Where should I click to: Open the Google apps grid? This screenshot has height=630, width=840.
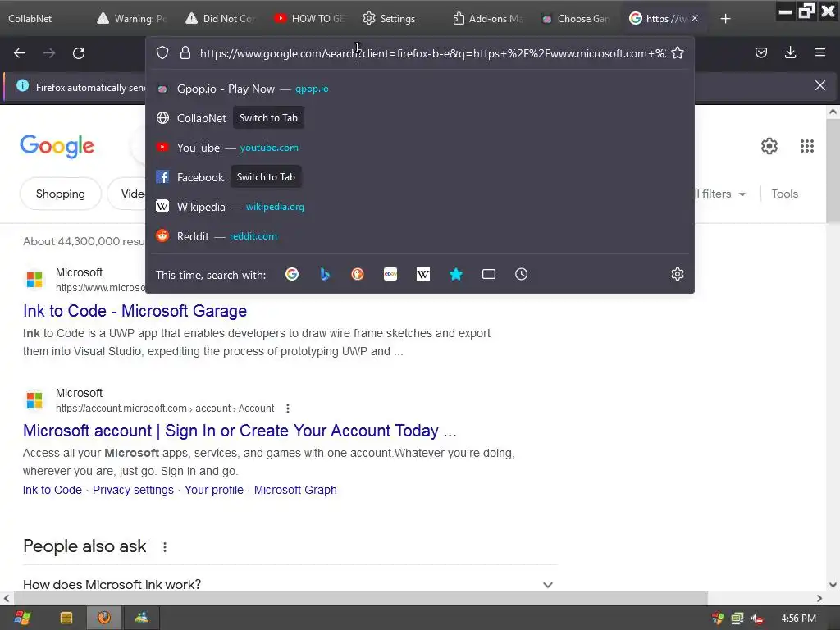(807, 146)
